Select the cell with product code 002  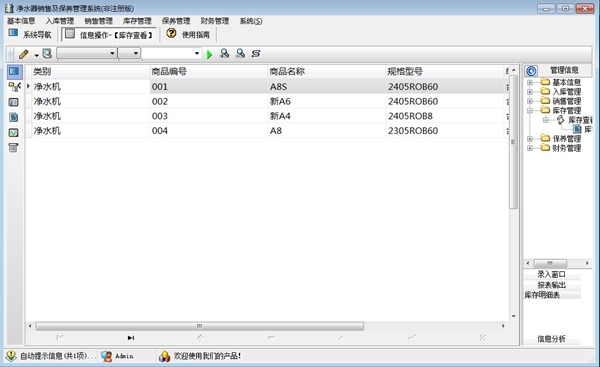(x=209, y=101)
